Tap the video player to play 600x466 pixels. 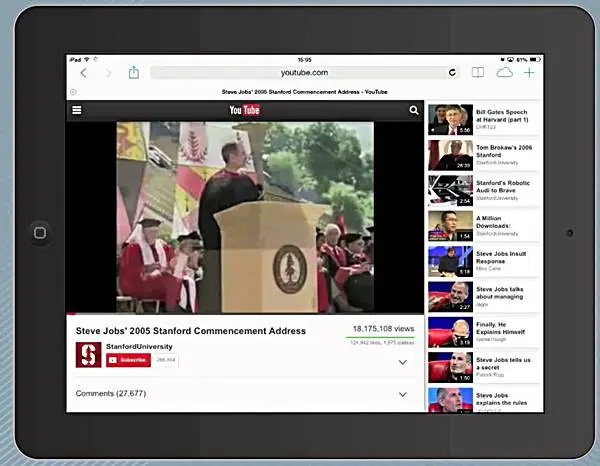[x=245, y=217]
